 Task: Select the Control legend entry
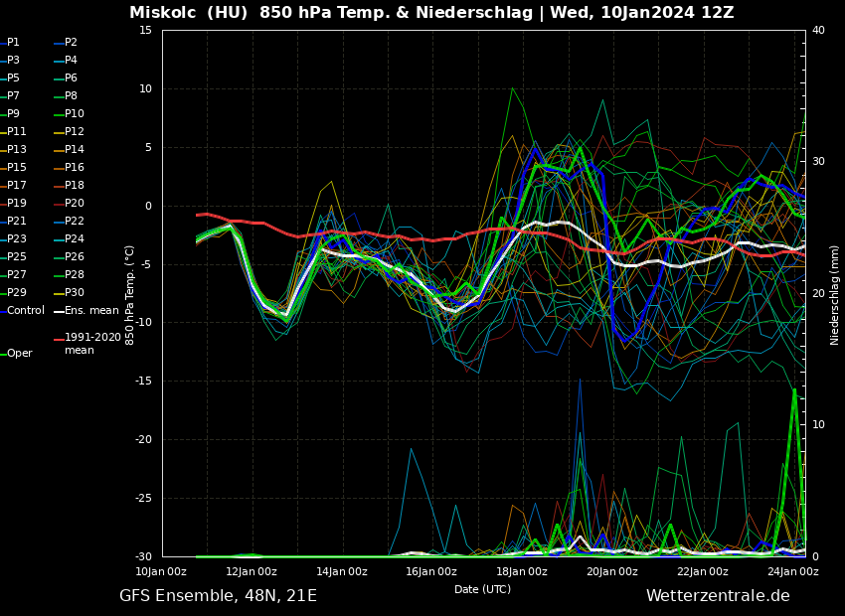[x=26, y=311]
